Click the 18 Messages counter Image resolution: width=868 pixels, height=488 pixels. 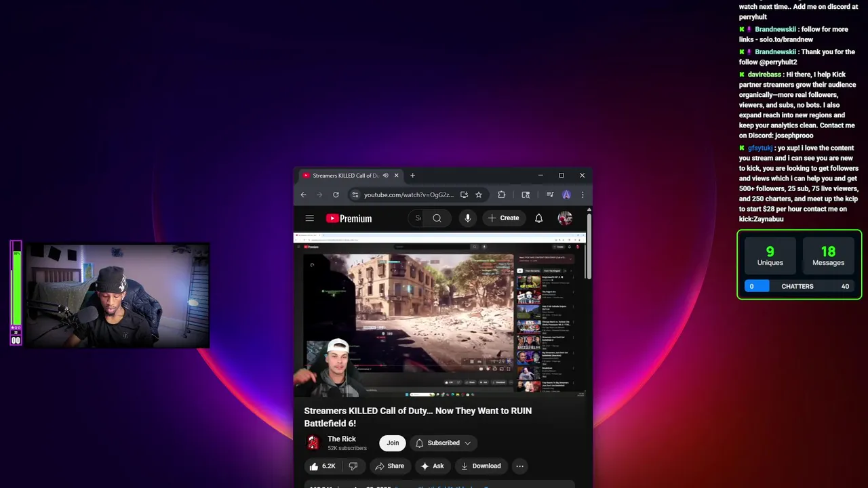pyautogui.click(x=828, y=256)
